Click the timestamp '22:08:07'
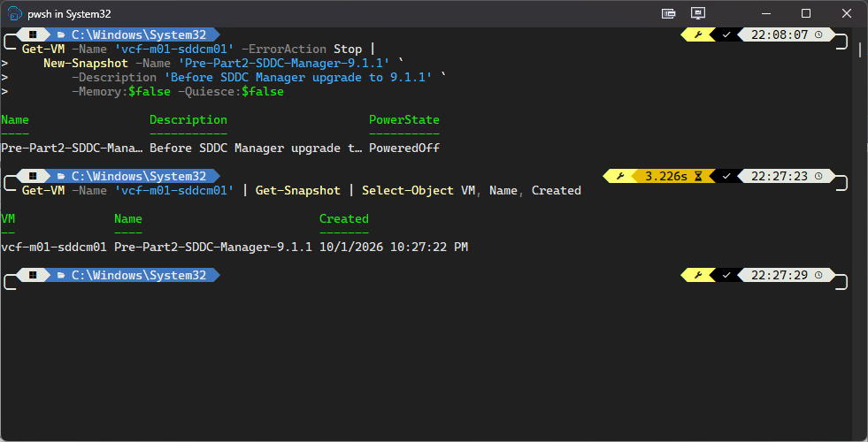Image resolution: width=868 pixels, height=442 pixels. (x=780, y=34)
